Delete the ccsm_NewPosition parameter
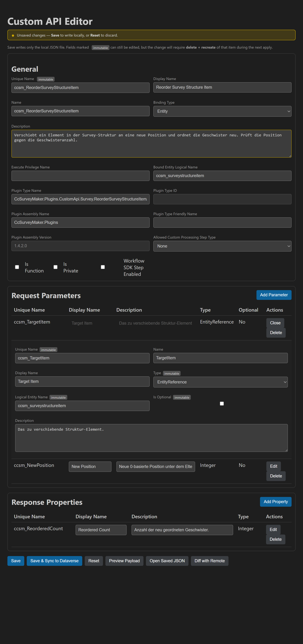303x644 pixels. click(276, 476)
